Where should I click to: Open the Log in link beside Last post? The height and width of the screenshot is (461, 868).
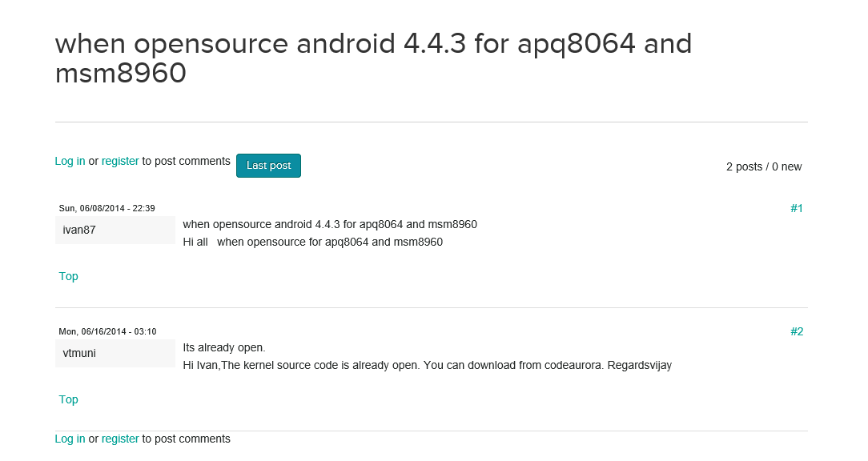coord(70,161)
